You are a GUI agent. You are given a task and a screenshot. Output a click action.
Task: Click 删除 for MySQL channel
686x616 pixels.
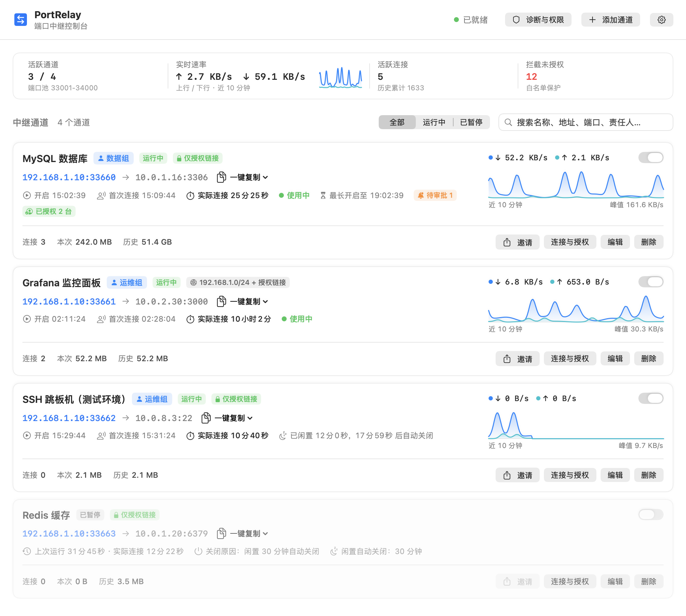tap(649, 242)
